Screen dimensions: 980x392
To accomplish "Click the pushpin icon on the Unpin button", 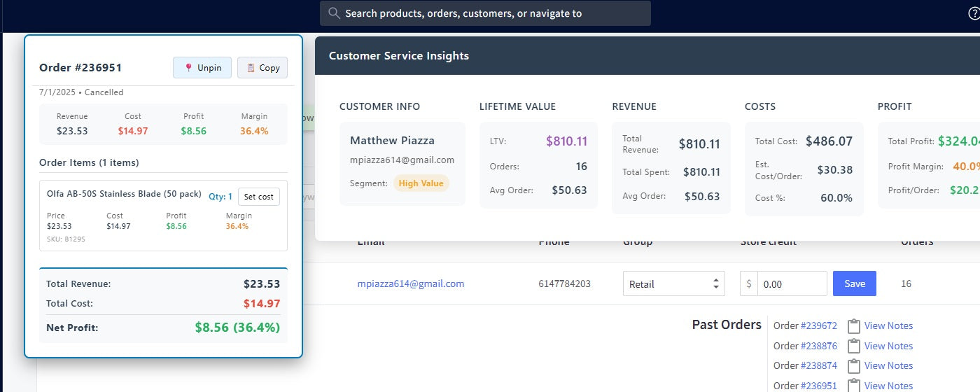I will pyautogui.click(x=188, y=68).
